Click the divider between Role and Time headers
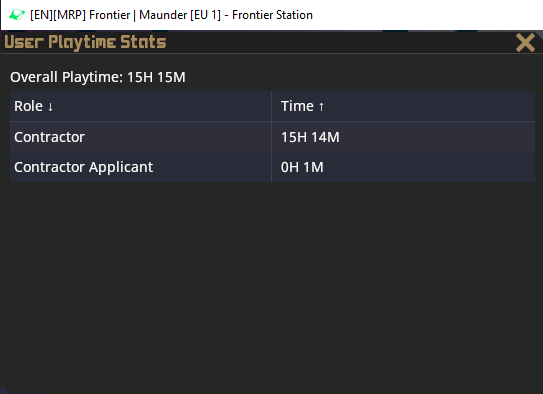Screen dimensions: 543x394 point(272,106)
